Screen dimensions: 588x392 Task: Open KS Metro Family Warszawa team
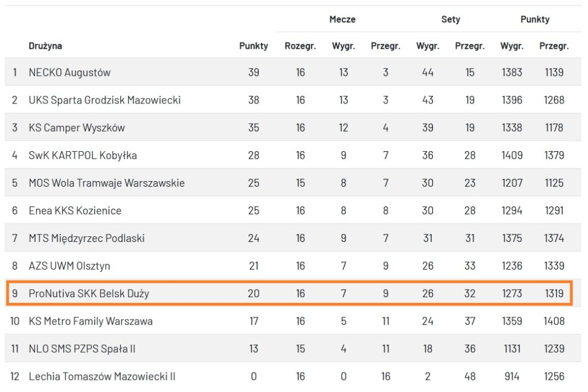coord(90,321)
